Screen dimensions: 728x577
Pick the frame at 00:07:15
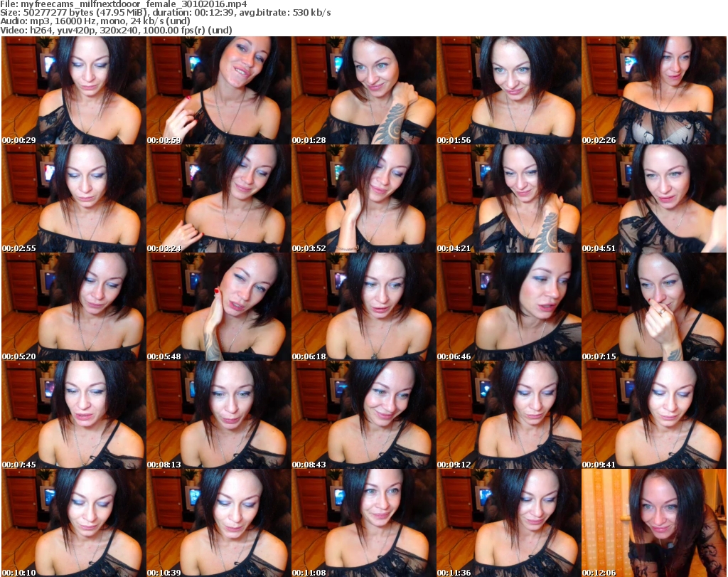(654, 307)
